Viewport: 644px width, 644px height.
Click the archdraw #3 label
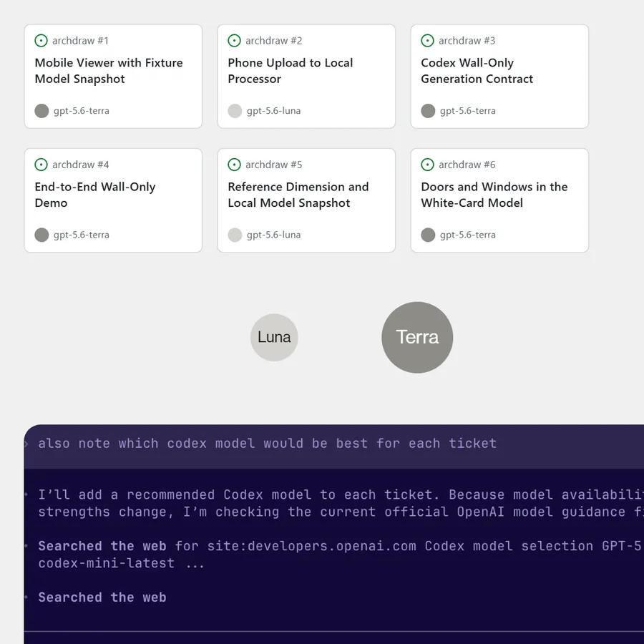[467, 41]
